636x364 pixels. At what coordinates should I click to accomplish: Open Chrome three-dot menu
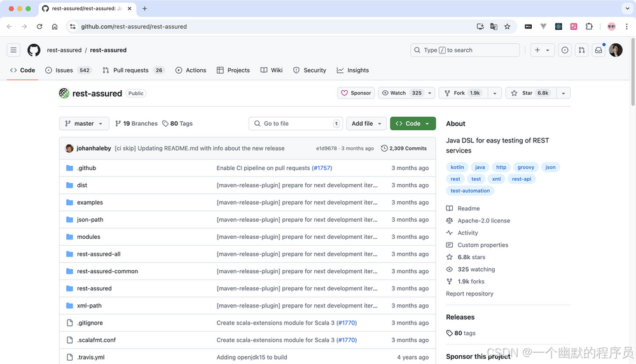tap(626, 26)
